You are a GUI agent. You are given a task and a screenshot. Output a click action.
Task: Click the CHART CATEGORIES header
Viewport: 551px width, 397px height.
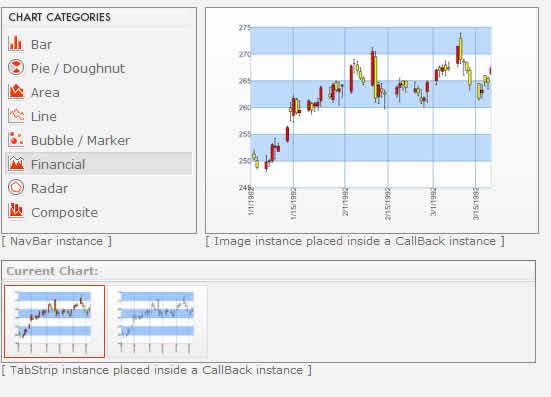click(x=59, y=17)
